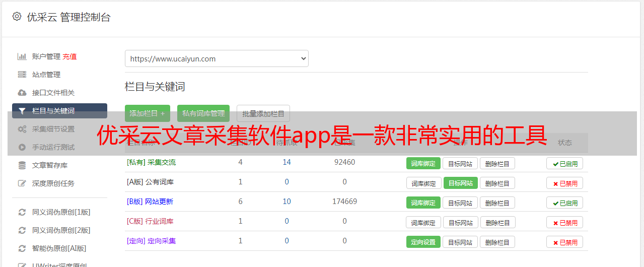
Task: Click 删除栏目 for 采集交流 row
Action: tap(497, 163)
